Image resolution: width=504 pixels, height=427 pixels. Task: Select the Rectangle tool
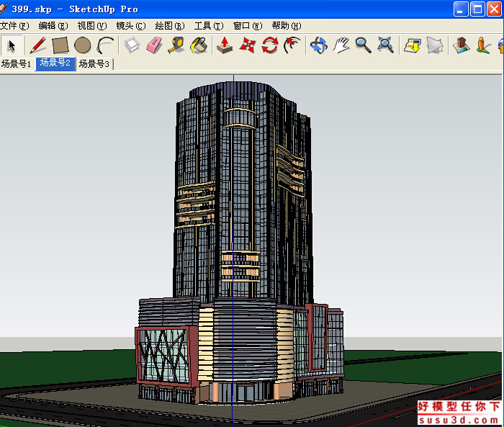click(60, 45)
